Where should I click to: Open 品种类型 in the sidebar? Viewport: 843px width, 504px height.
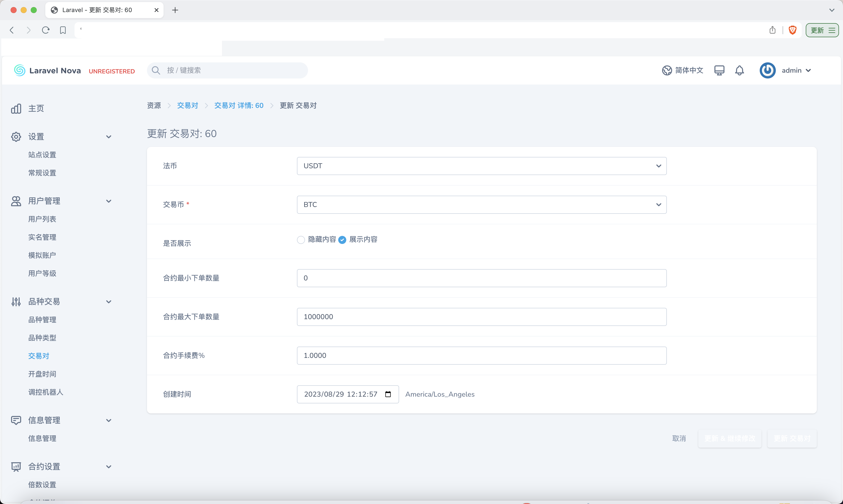pyautogui.click(x=42, y=338)
